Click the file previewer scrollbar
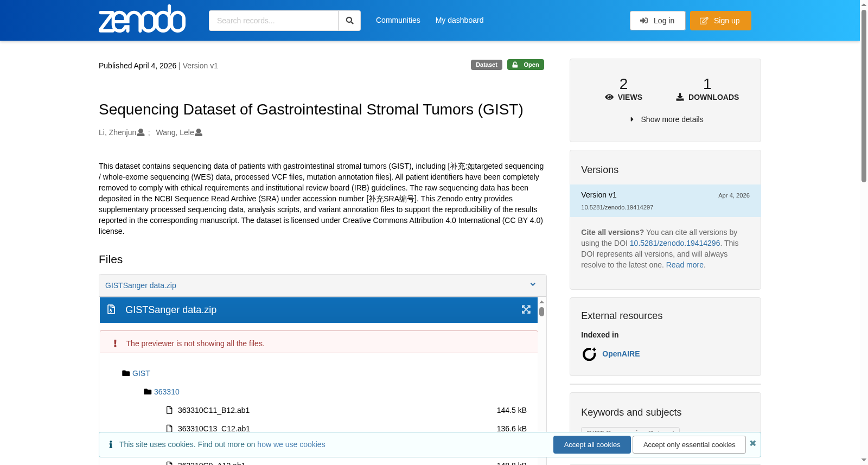The width and height of the screenshot is (868, 465). [x=541, y=311]
